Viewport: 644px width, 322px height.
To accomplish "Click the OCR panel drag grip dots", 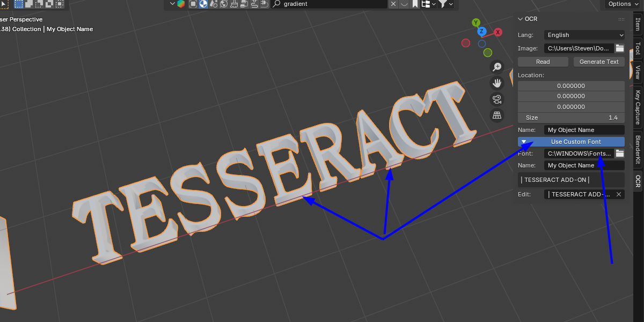I will [621, 19].
